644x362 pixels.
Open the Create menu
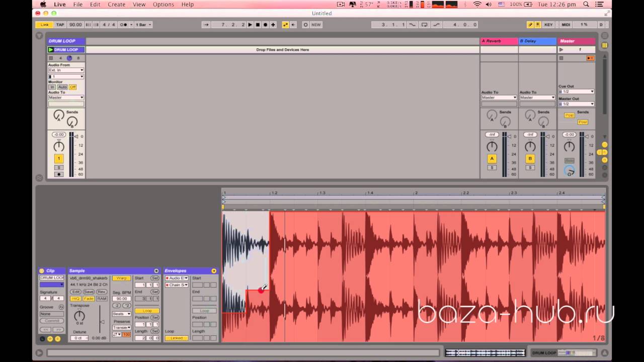coord(116,5)
